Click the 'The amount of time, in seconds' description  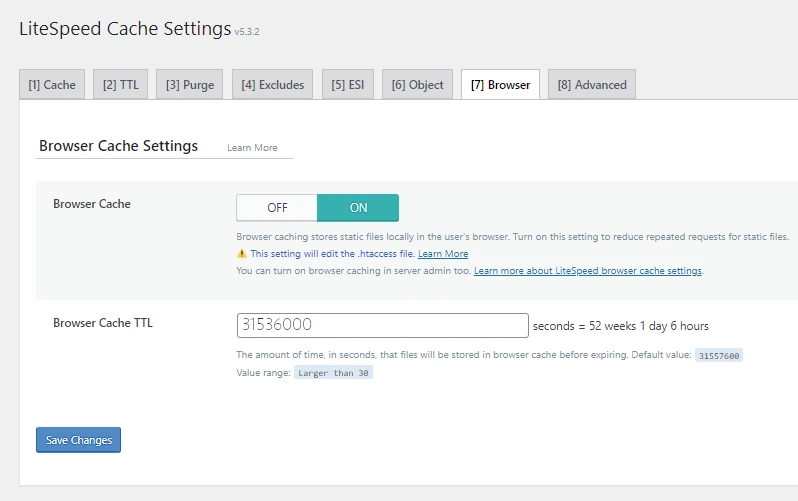[432, 355]
